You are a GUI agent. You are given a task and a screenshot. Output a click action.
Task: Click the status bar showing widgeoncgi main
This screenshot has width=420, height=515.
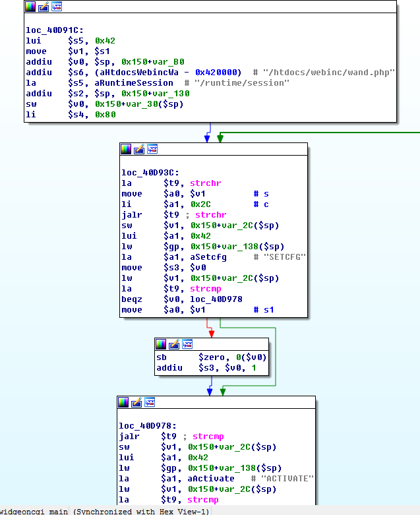105,511
